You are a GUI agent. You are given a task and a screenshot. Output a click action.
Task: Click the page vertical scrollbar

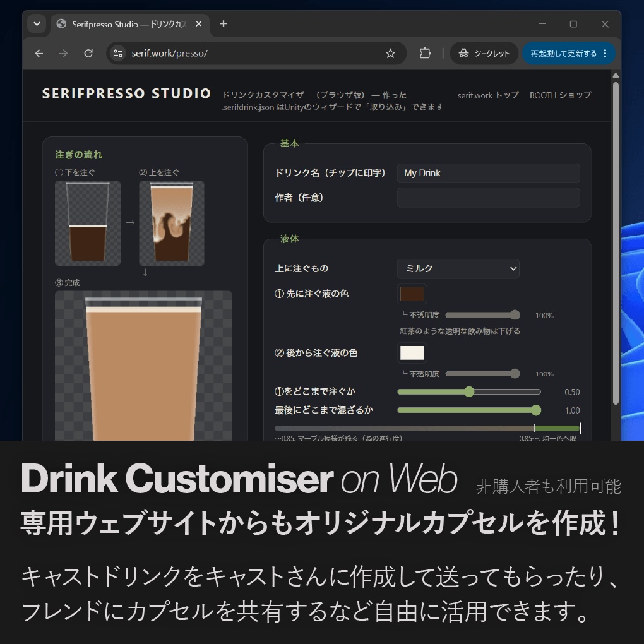[615, 243]
